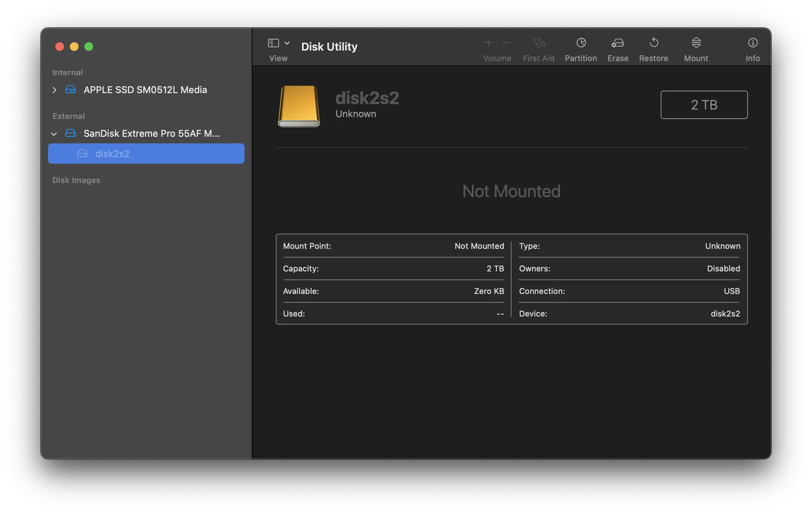Click the Disk Images sidebar header
This screenshot has width=812, height=513.
(76, 180)
